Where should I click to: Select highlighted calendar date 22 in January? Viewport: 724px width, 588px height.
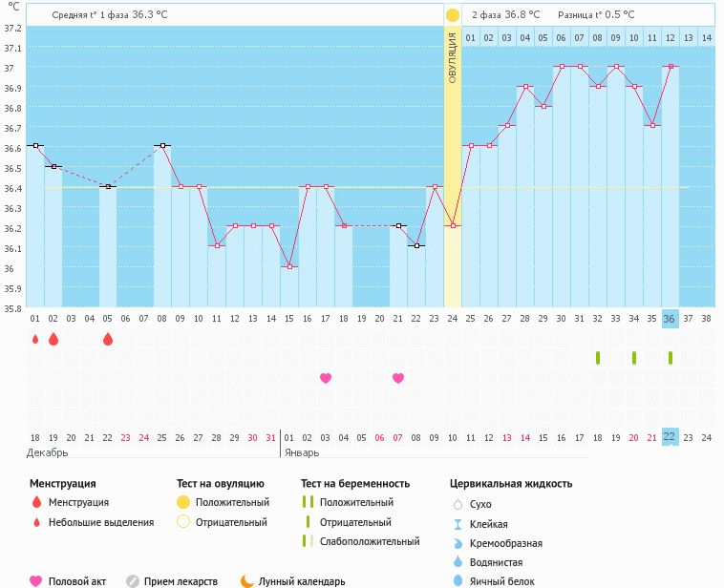[x=670, y=436]
